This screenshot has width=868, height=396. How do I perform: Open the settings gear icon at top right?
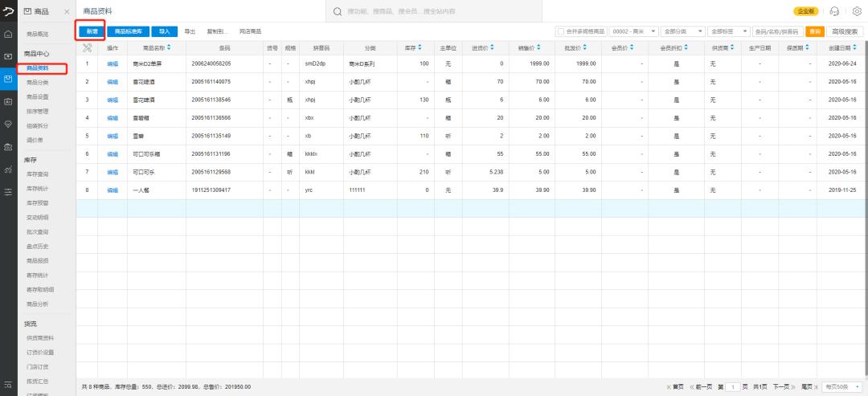tap(857, 11)
